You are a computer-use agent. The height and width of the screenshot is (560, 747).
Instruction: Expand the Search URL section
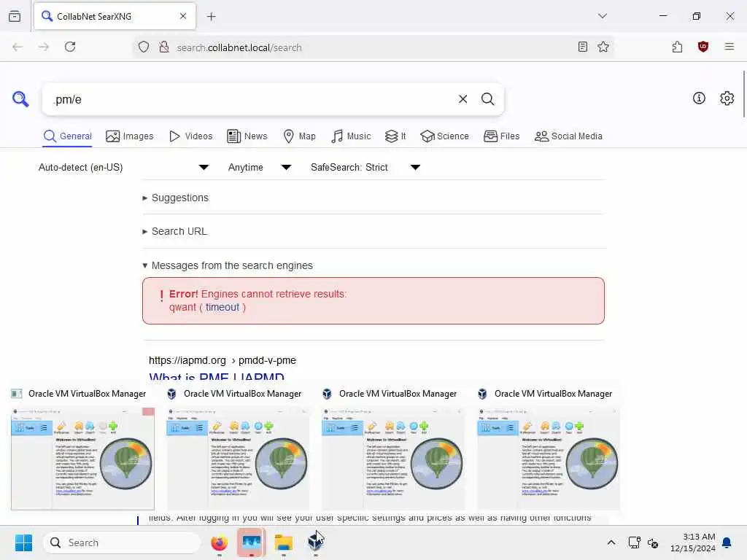tap(175, 231)
